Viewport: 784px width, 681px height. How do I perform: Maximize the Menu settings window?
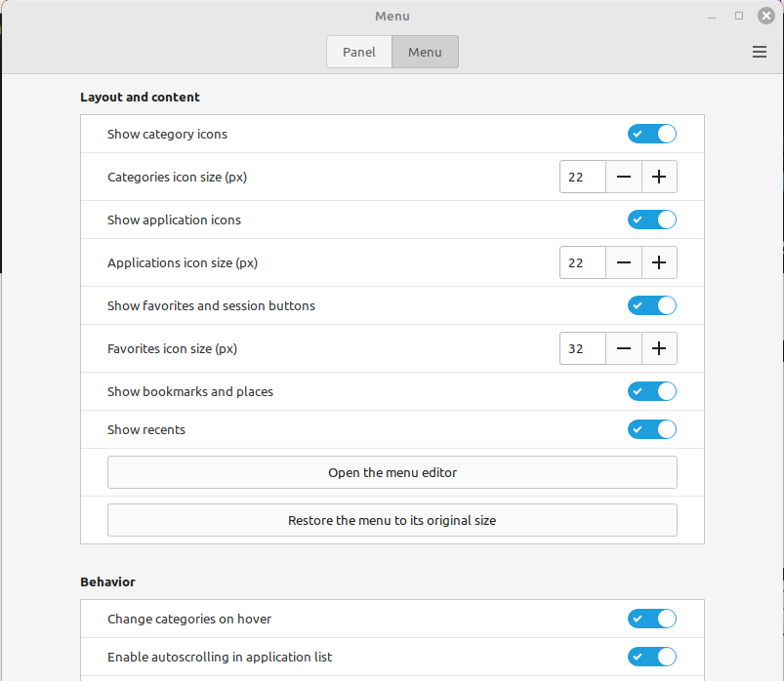[x=739, y=16]
